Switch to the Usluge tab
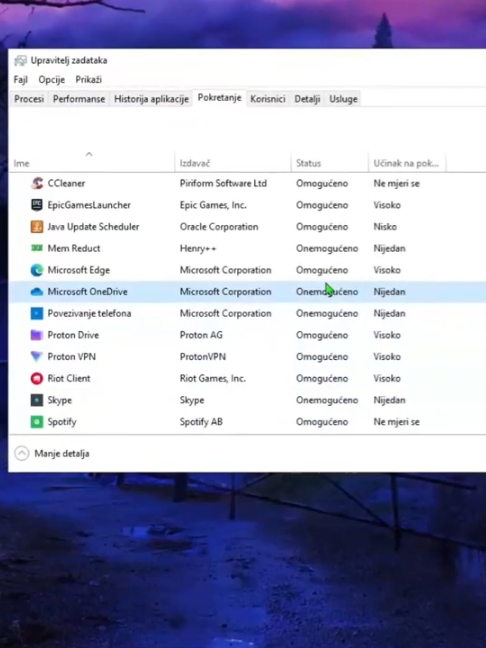The width and height of the screenshot is (486, 648). [343, 99]
